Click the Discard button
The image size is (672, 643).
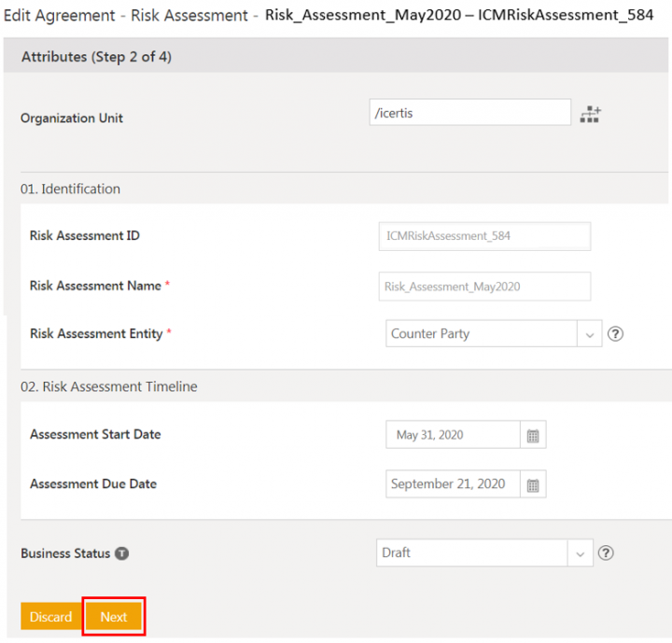(x=50, y=617)
